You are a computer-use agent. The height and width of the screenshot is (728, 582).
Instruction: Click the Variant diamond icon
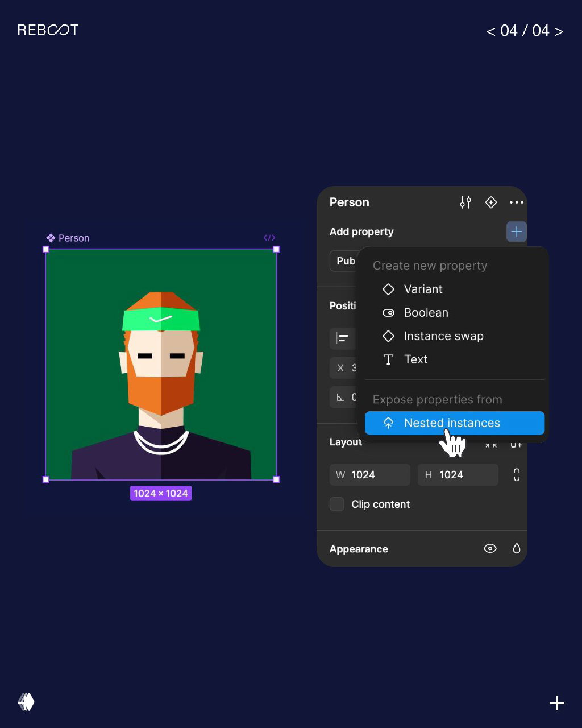pos(388,289)
